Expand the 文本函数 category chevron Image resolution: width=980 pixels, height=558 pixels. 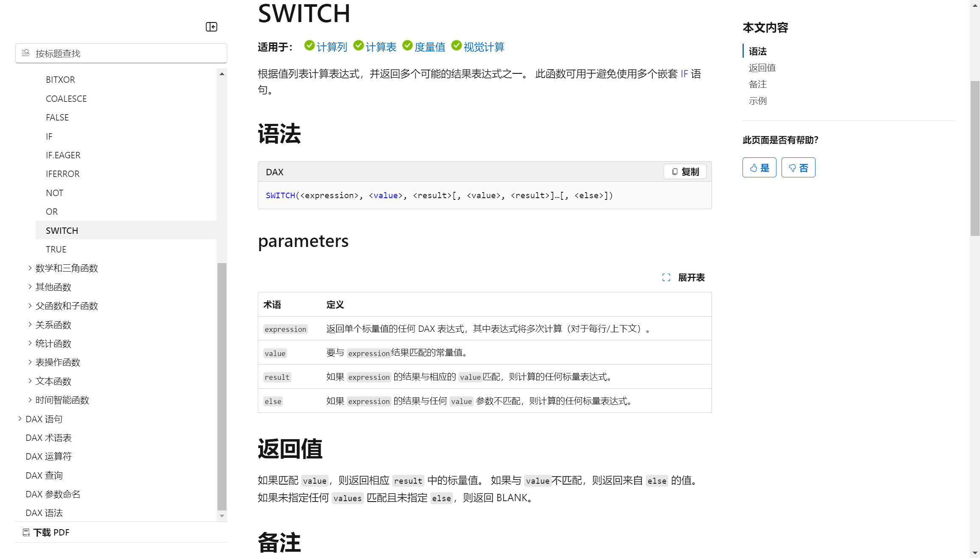30,381
